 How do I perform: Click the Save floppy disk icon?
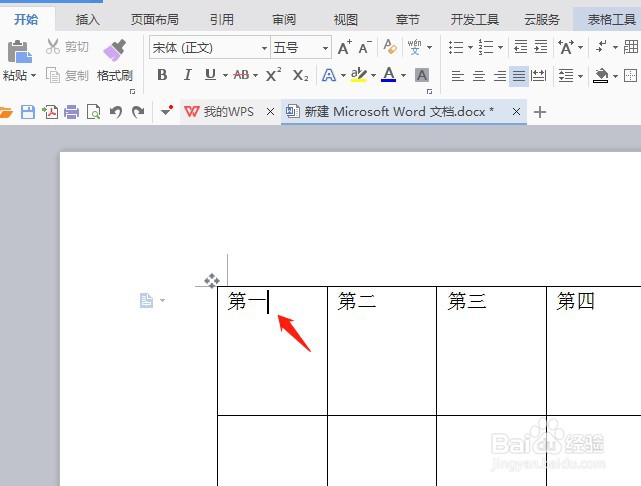28,112
